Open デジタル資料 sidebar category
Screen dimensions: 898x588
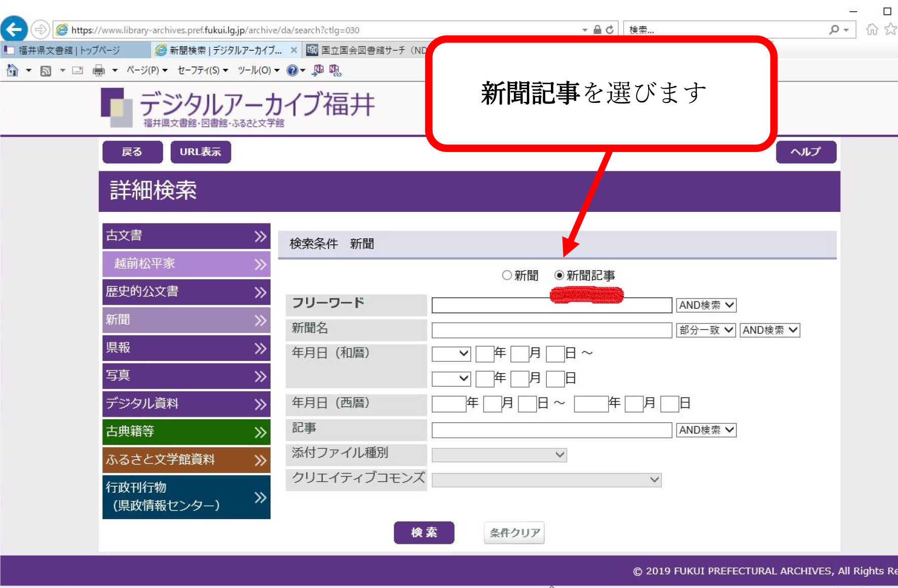(x=186, y=404)
